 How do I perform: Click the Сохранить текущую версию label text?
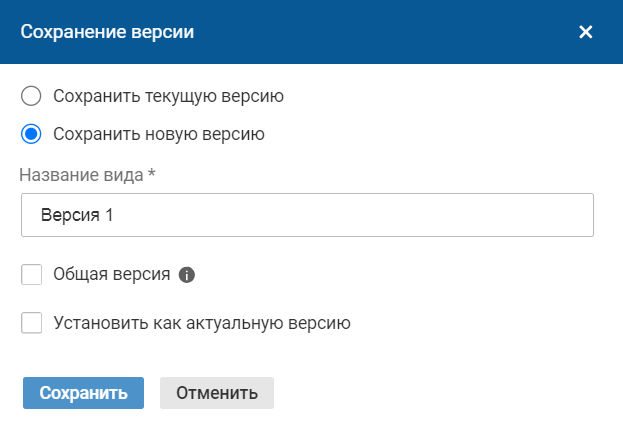[168, 96]
